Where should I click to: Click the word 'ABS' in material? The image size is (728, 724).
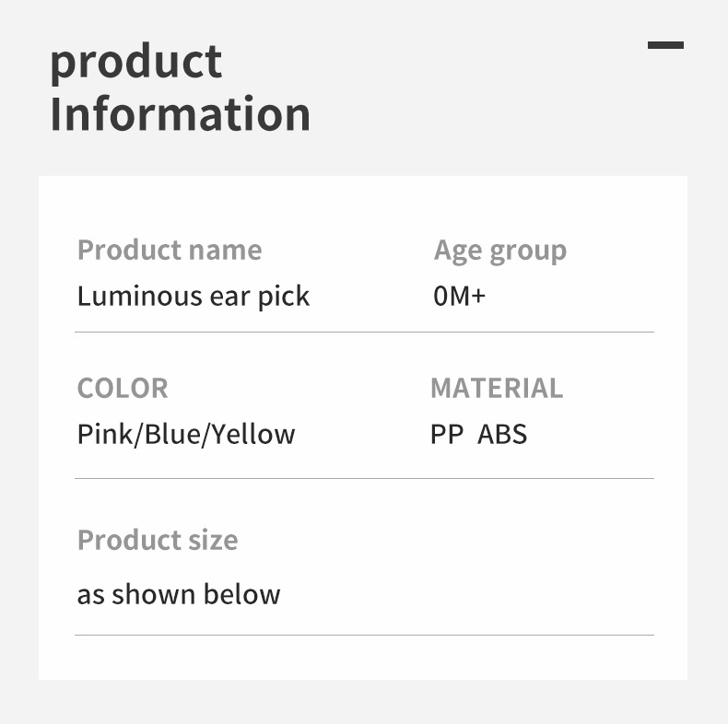(502, 434)
